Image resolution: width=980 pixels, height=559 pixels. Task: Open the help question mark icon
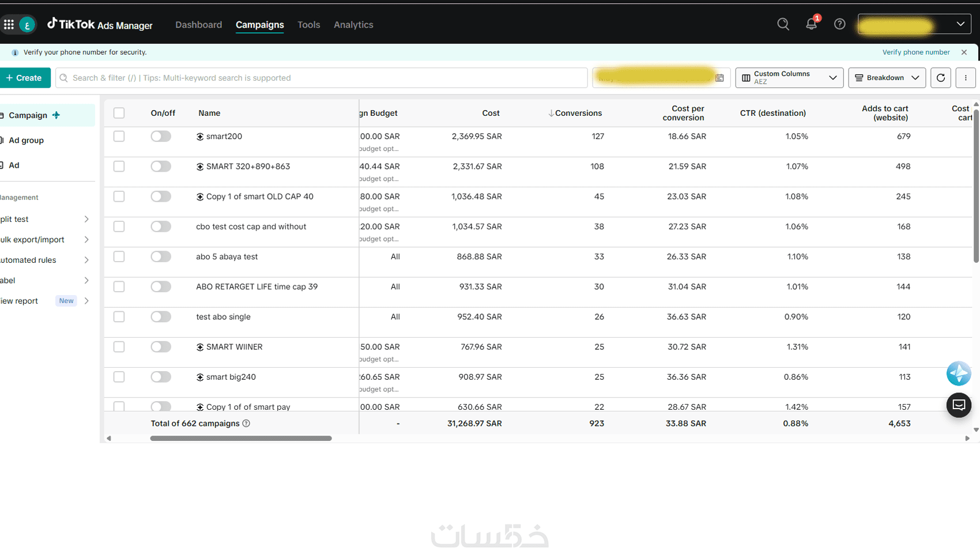839,24
